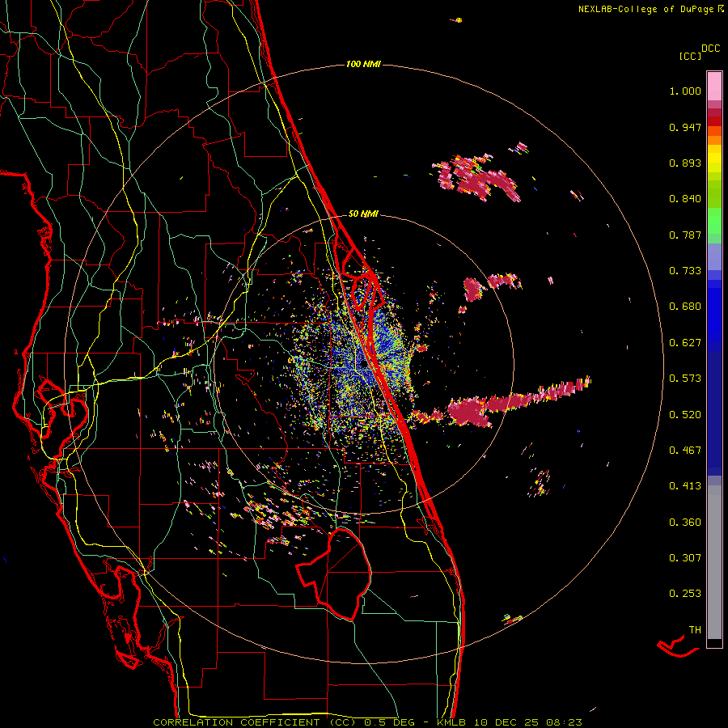Select the 0.787 scale value
Screen dimensions: 728x728
(x=685, y=235)
